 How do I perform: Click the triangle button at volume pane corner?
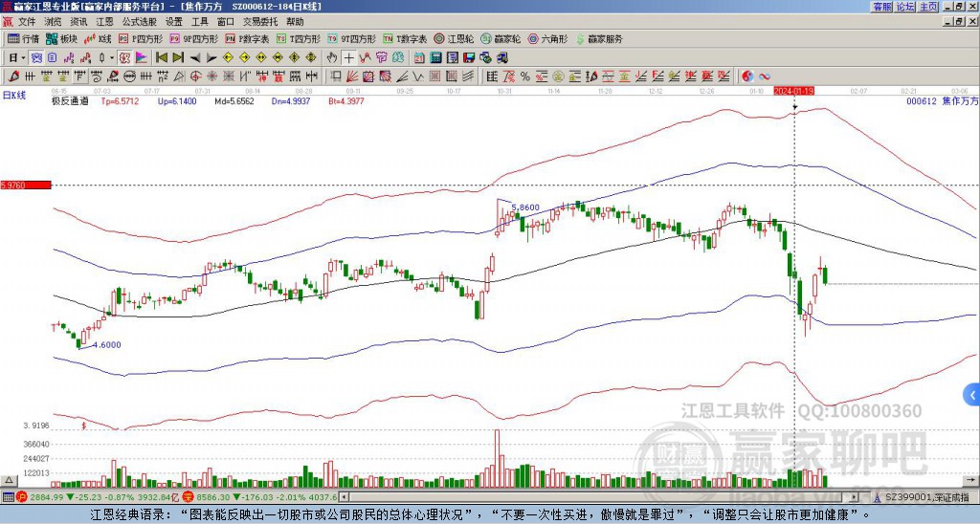click(9, 480)
